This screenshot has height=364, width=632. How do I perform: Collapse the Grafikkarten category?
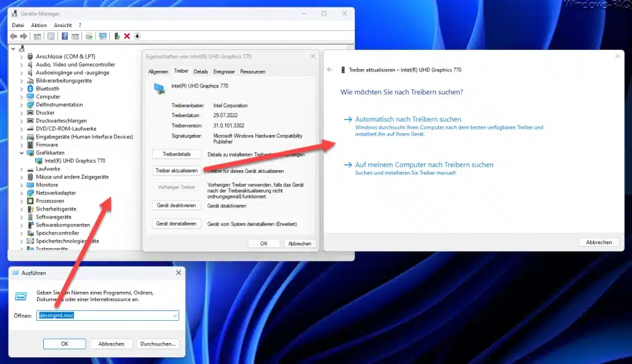click(22, 153)
